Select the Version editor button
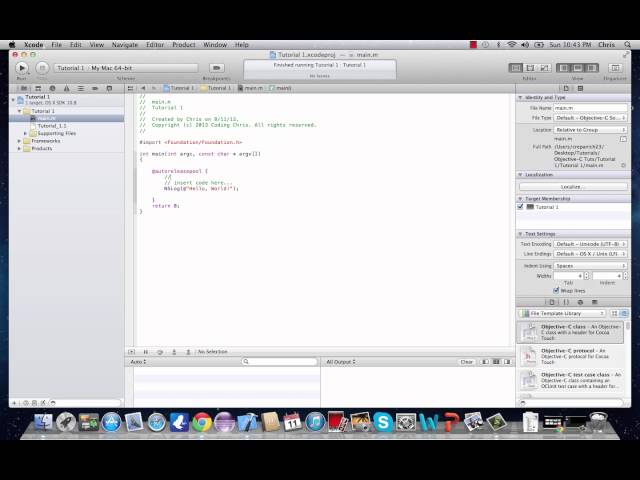Image resolution: width=640 pixels, height=480 pixels. (544, 68)
